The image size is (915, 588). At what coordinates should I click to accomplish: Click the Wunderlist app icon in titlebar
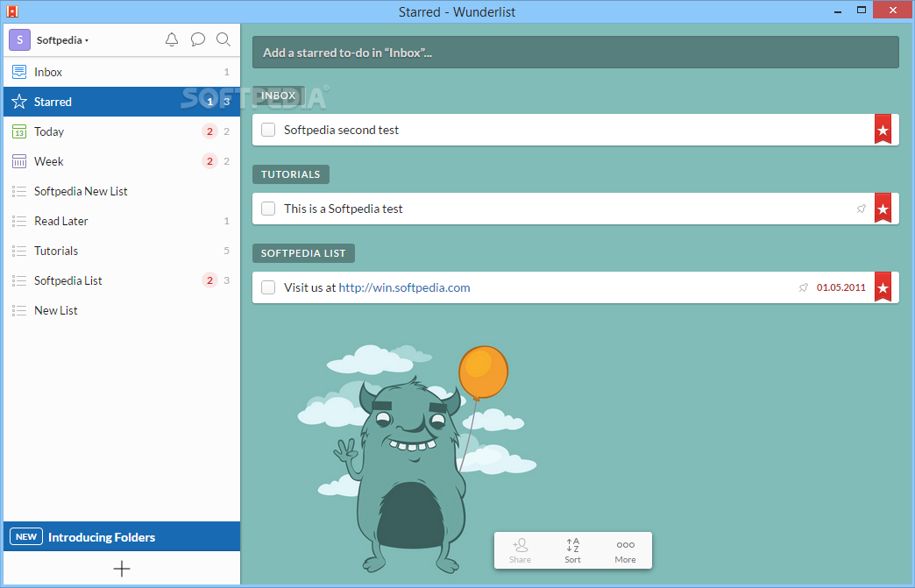coord(12,11)
